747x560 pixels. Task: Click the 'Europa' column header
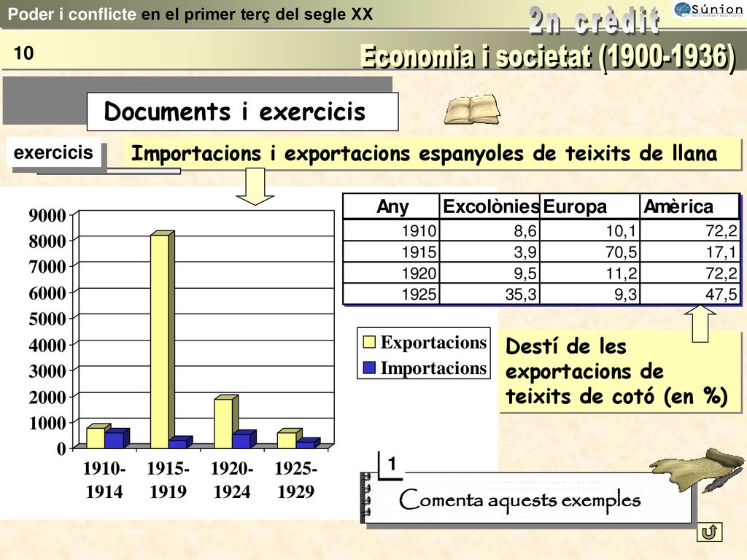pos(589,206)
